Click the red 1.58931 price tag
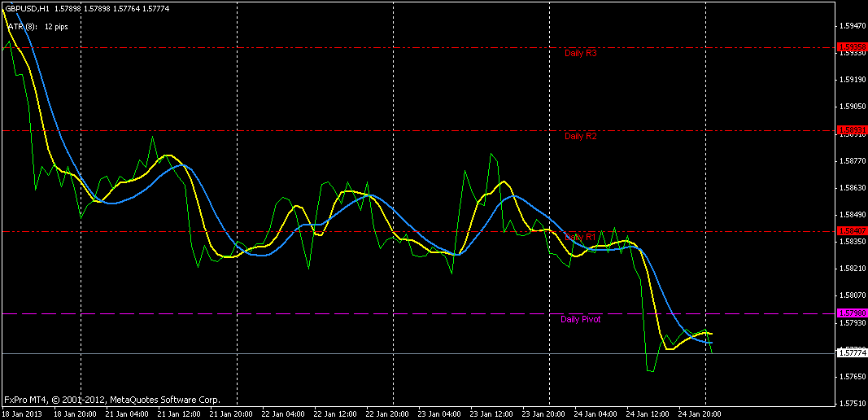The image size is (868, 420). (x=852, y=130)
